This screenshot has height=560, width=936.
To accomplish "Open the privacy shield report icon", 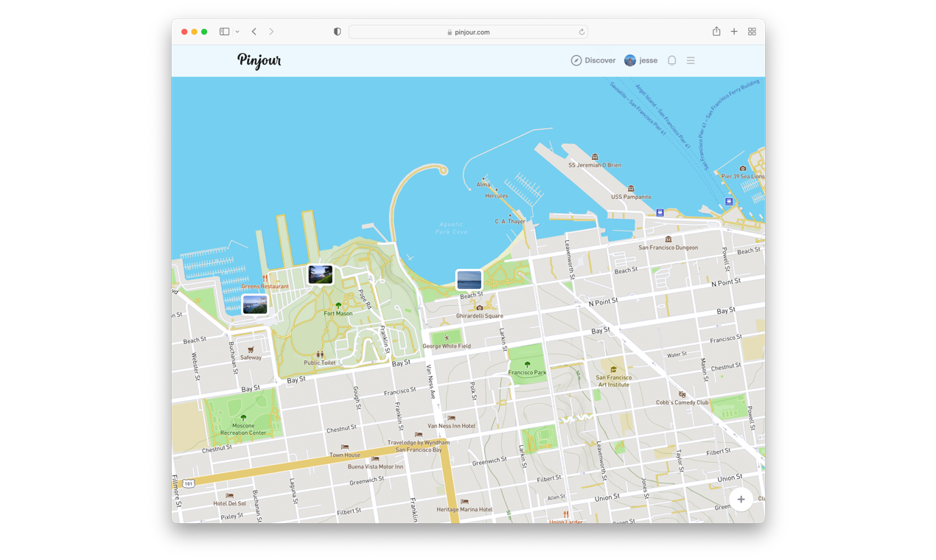I will [337, 32].
